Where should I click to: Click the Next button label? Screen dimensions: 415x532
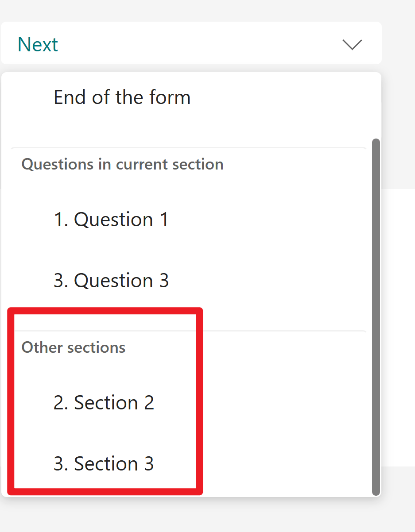pos(38,44)
